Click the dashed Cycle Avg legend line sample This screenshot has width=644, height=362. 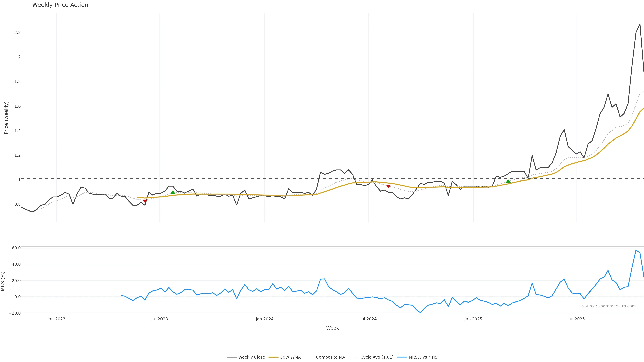coord(354,357)
